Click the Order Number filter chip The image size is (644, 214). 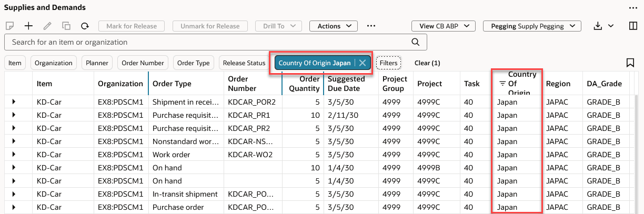[x=143, y=63]
